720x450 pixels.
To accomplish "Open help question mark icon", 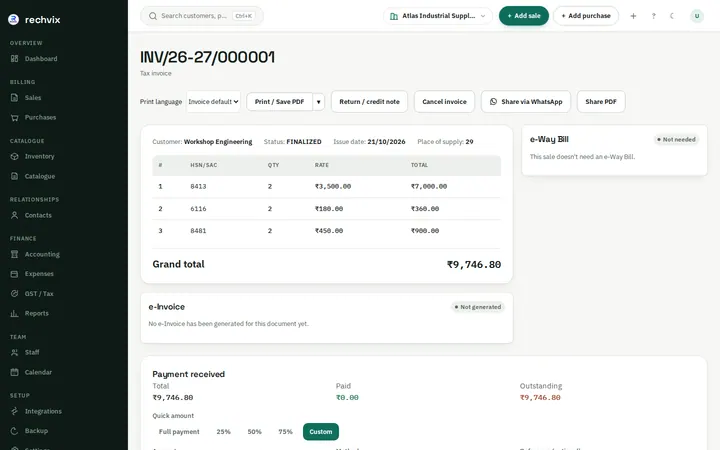I will point(653,16).
